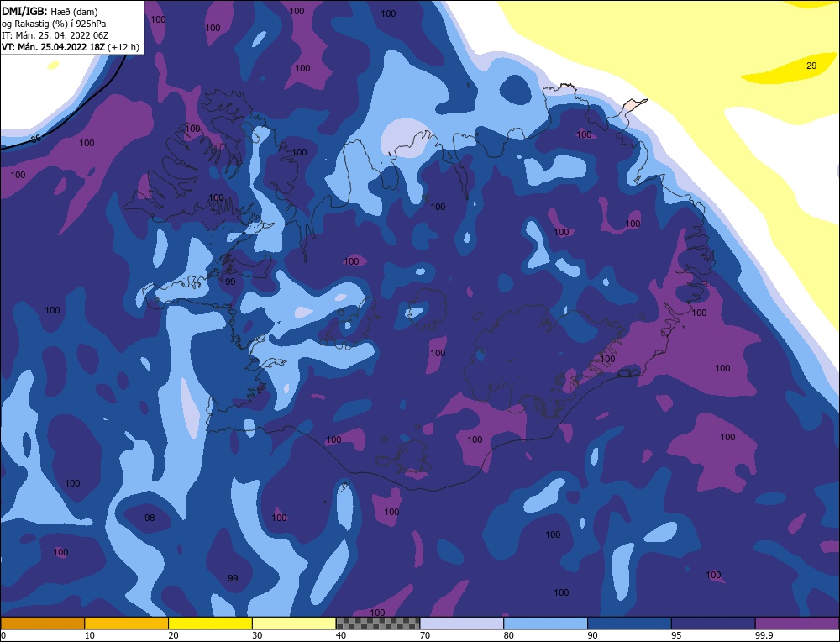Viewport: 840px width, 642px height.
Task: Click the '40' legend scale label
Action: (341, 635)
